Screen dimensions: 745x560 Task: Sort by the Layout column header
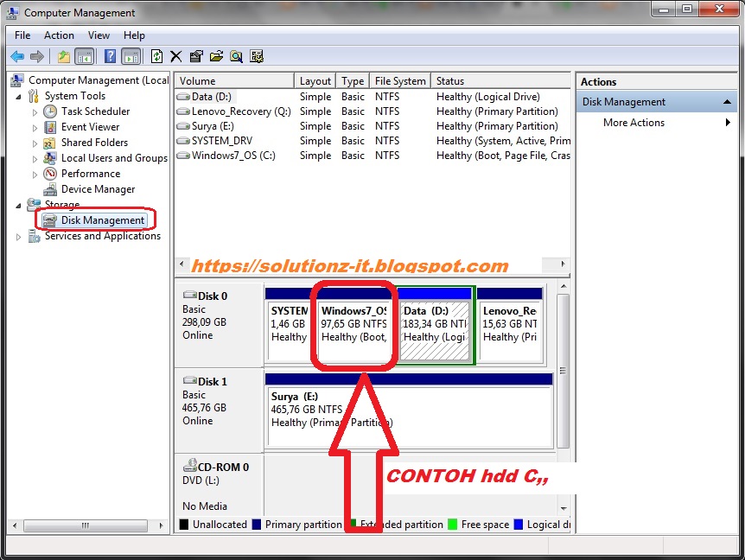(315, 80)
